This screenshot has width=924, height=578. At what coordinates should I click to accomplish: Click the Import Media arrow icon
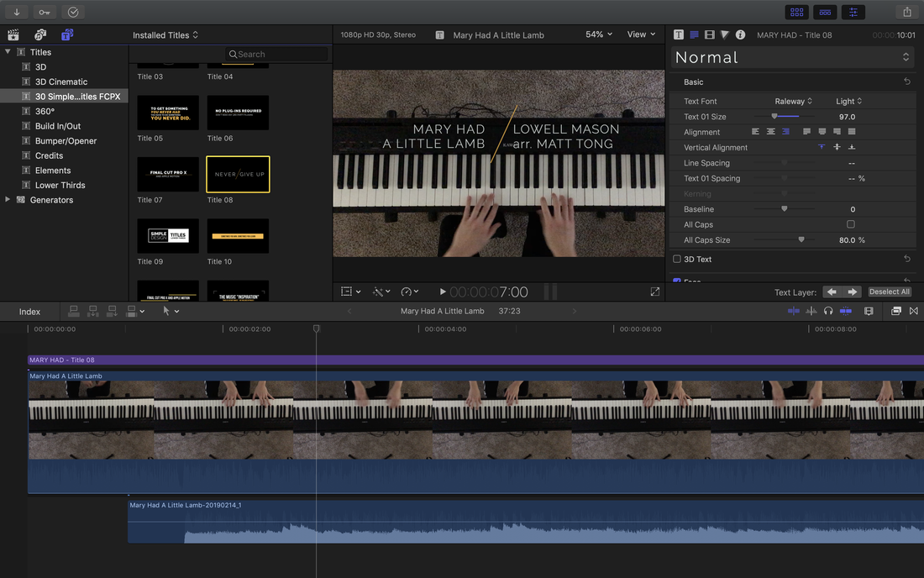[16, 12]
